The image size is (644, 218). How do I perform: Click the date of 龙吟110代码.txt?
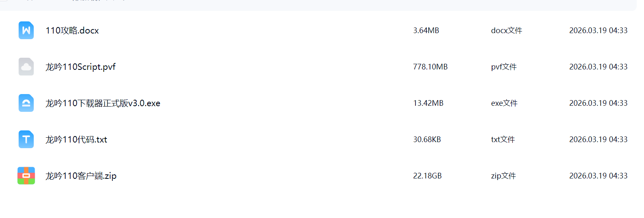[x=598, y=140]
